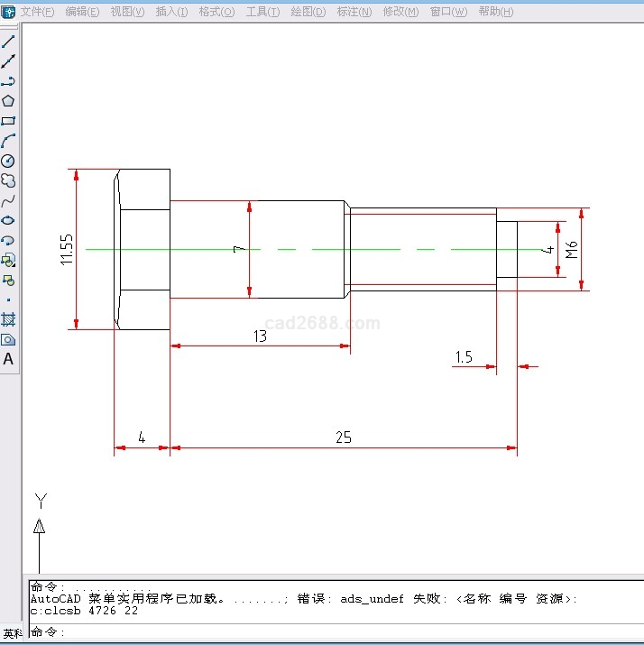Open the 标注(N) dimension menu

pyautogui.click(x=354, y=12)
